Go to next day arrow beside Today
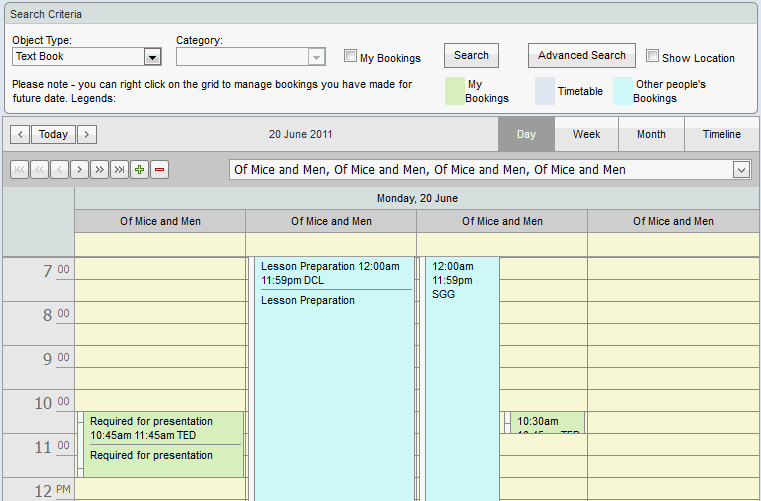Image resolution: width=761 pixels, height=501 pixels. (x=86, y=134)
